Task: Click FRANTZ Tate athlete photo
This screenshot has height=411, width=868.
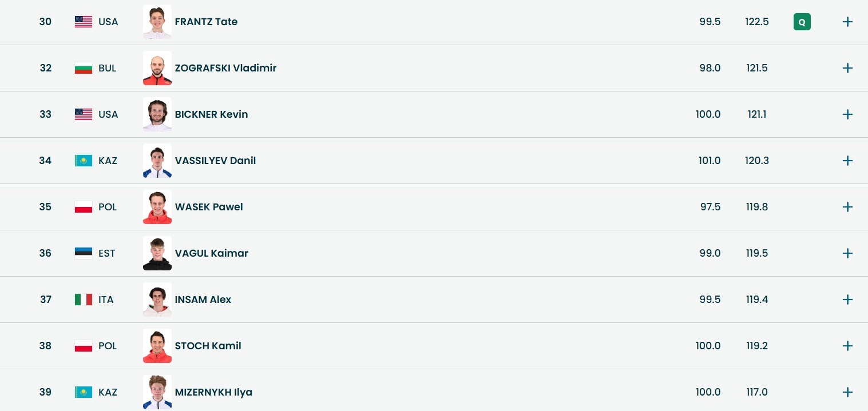Action: pos(157,22)
